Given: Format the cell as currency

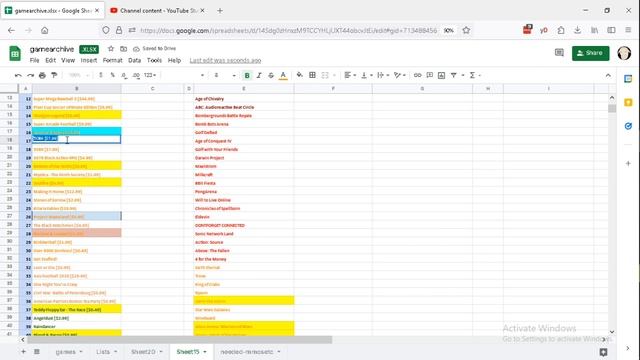Looking at the screenshot, I should (101, 76).
